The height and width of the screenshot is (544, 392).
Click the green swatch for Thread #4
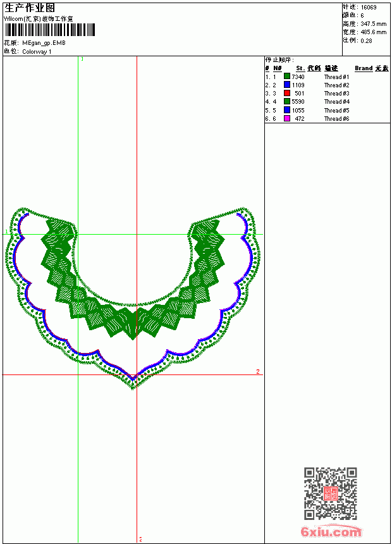point(287,101)
